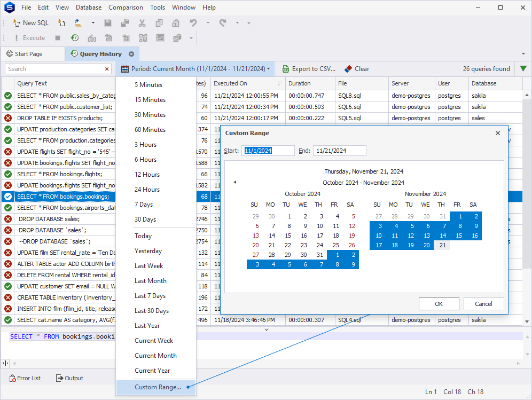Click the square Stop execution icon
532x400 pixels.
tap(58, 38)
